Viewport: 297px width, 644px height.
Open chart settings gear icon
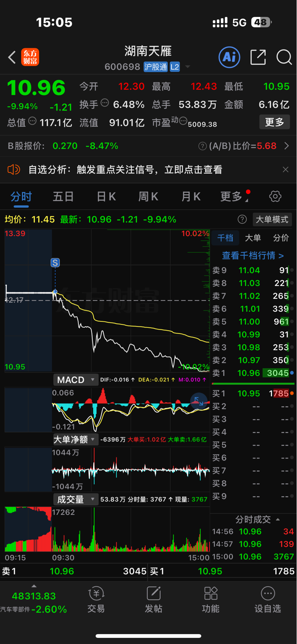(275, 196)
